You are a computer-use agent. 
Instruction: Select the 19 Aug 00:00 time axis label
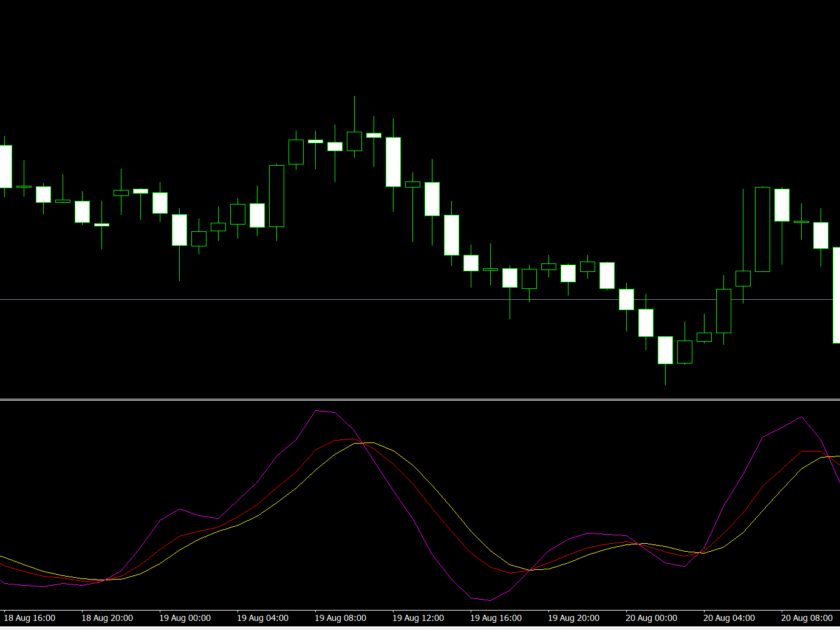185,618
